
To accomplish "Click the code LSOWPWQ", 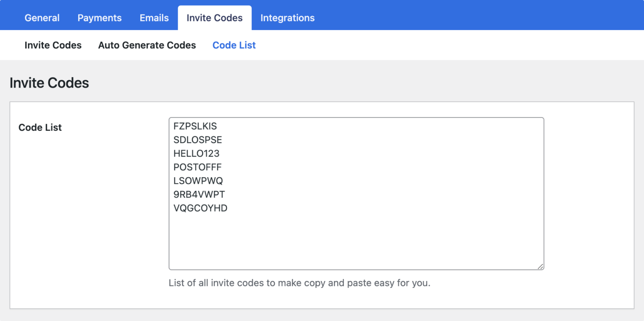I will [x=198, y=181].
